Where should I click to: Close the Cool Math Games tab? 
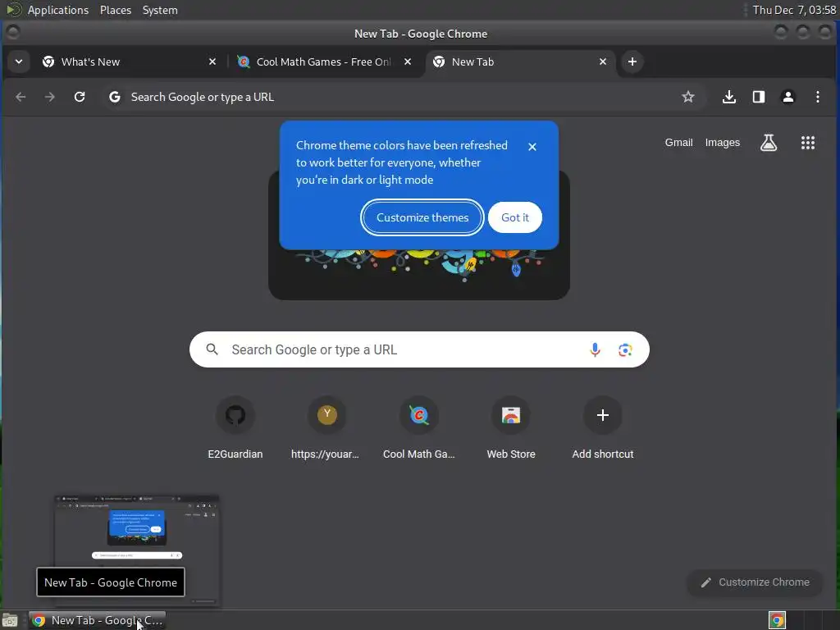408,62
